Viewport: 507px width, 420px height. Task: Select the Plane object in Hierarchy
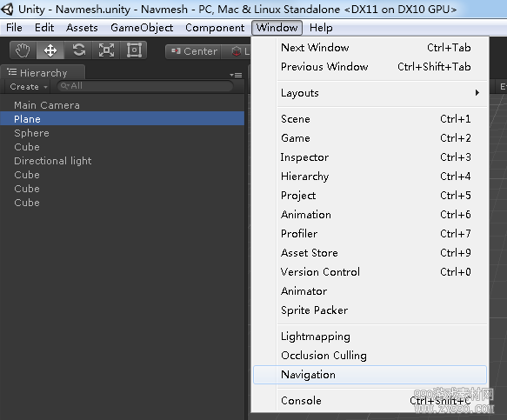pyautogui.click(x=123, y=119)
